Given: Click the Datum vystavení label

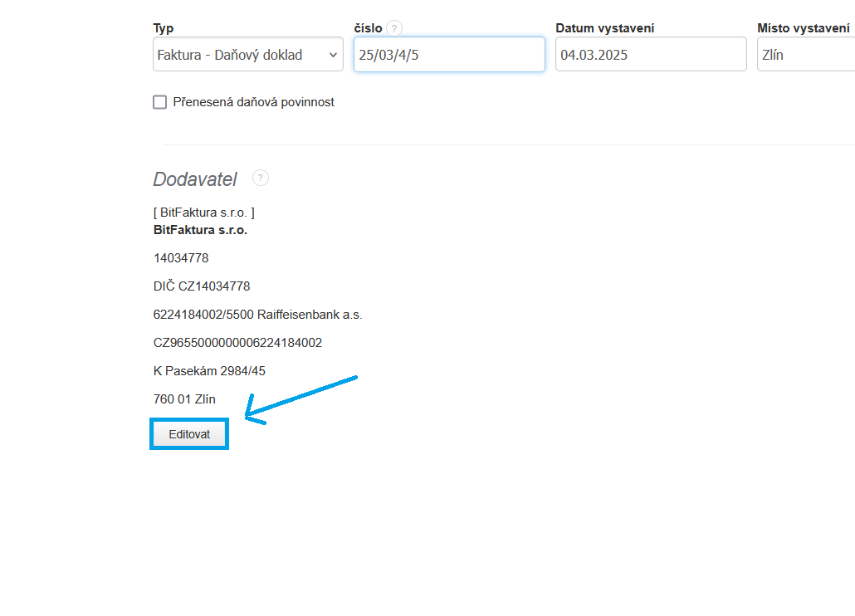Looking at the screenshot, I should [605, 28].
